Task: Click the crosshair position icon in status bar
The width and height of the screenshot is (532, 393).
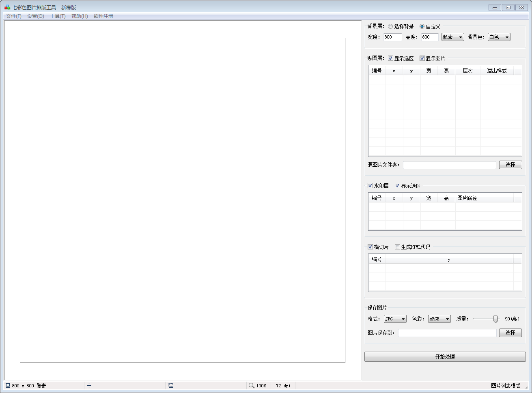Action: coord(89,386)
